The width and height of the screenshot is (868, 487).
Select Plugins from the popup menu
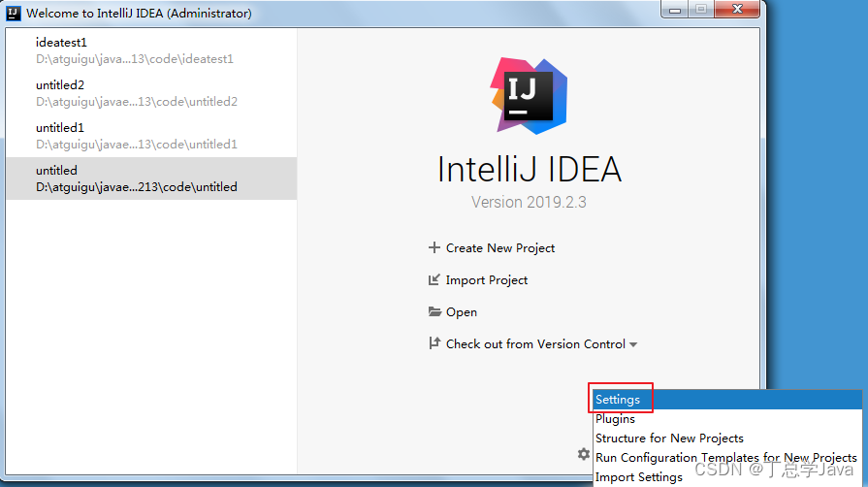[x=727, y=419]
